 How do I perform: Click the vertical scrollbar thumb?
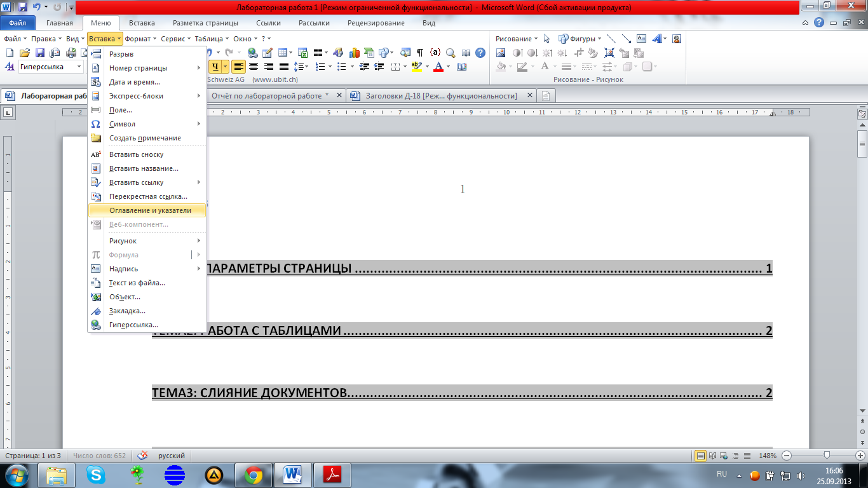coord(862,144)
